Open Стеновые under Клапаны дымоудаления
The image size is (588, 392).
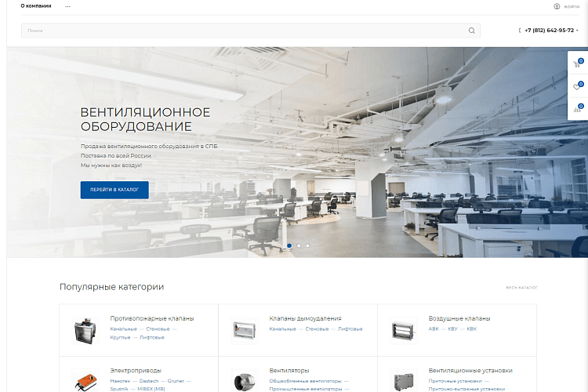pyautogui.click(x=317, y=329)
